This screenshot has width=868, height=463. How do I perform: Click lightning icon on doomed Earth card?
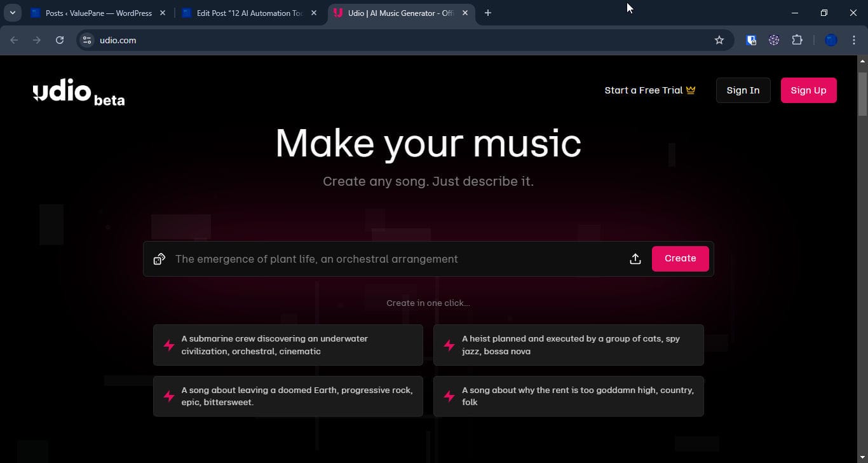(x=169, y=396)
